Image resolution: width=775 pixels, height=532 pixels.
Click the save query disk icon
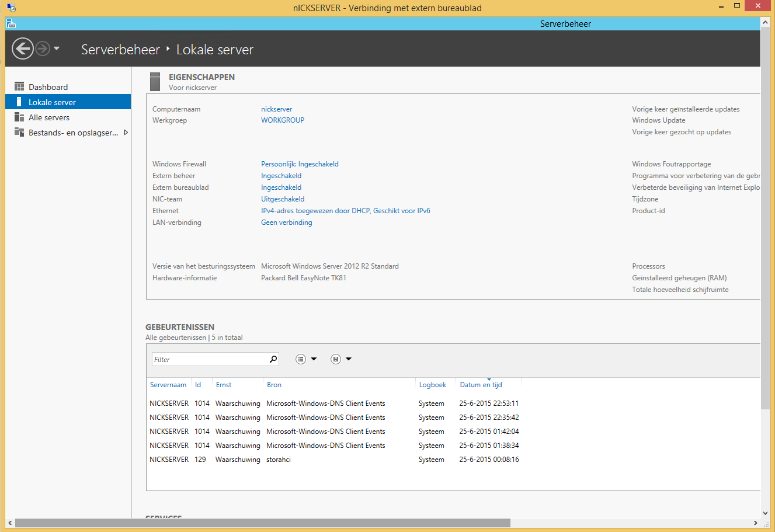pyautogui.click(x=335, y=359)
